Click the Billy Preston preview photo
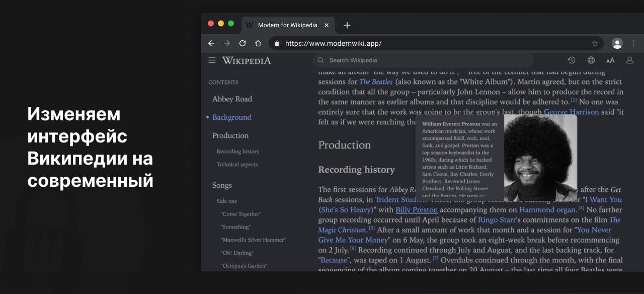Image resolution: width=644 pixels, height=294 pixels. pyautogui.click(x=540, y=157)
